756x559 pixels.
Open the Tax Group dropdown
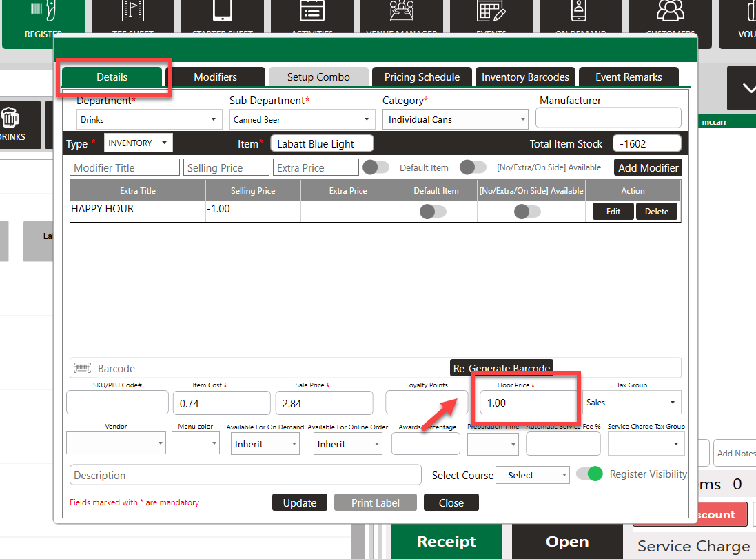(x=631, y=403)
